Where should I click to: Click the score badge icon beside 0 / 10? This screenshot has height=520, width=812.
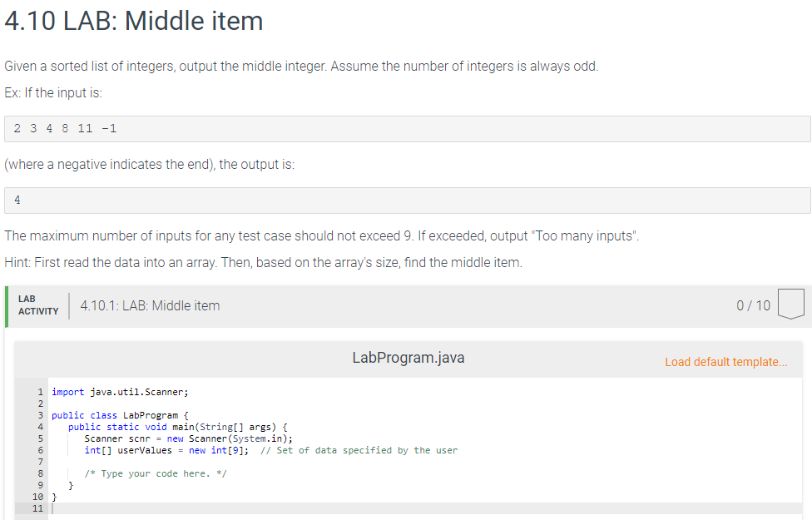790,304
